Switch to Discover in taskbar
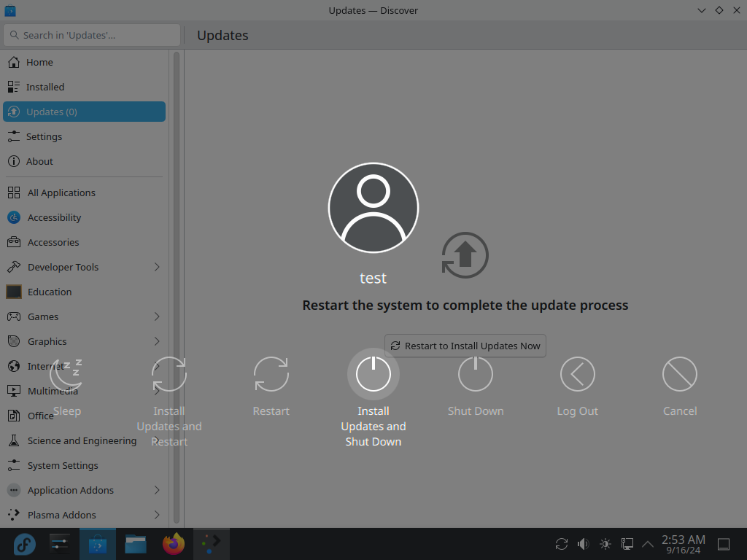The image size is (747, 560). (98, 544)
